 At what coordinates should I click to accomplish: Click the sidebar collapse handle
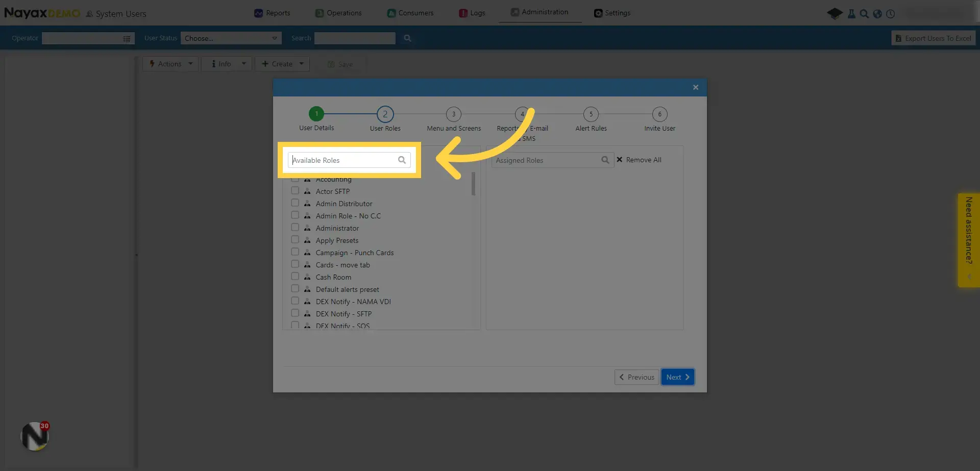(x=136, y=255)
